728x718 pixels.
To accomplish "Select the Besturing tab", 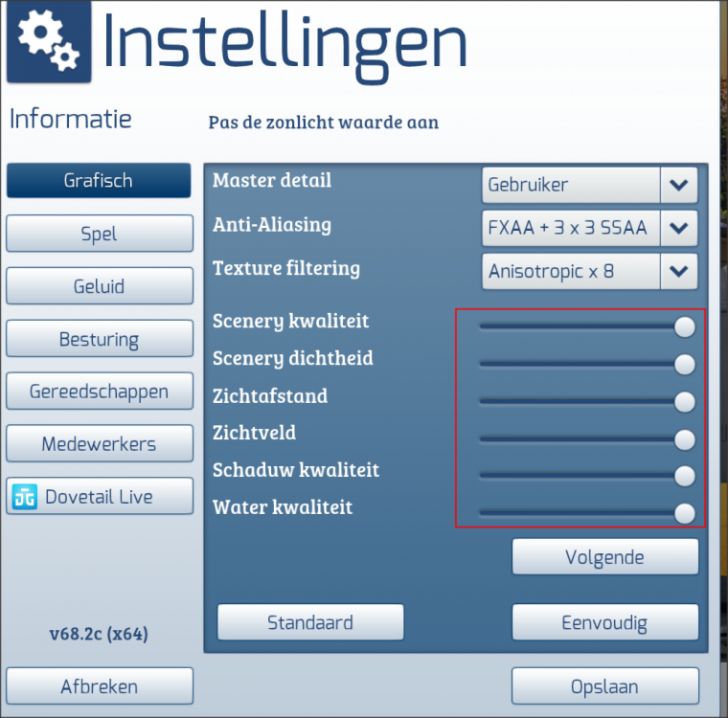I will [x=100, y=338].
